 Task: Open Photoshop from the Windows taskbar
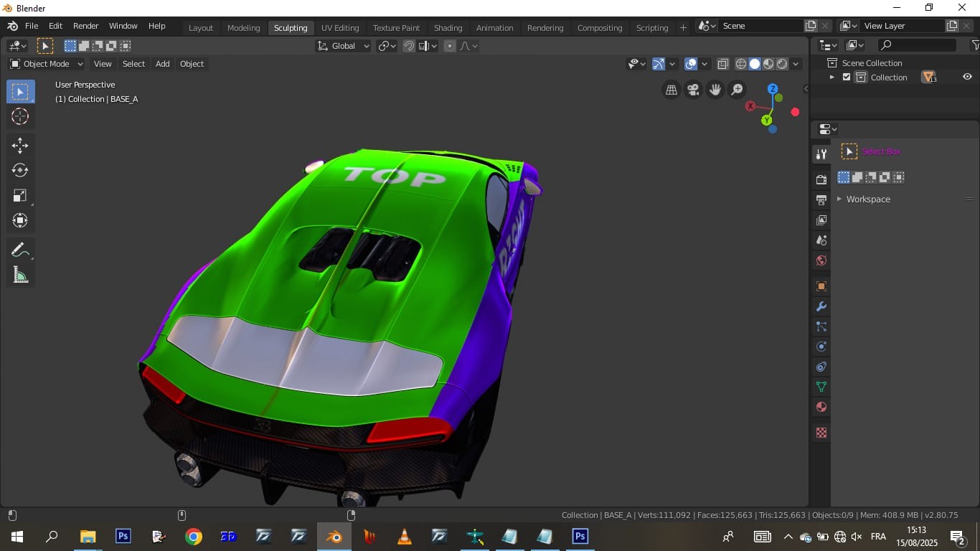(x=123, y=536)
